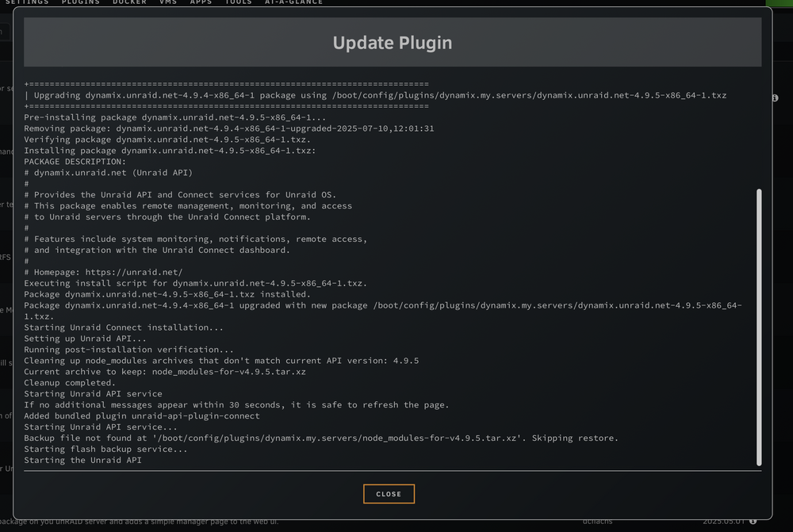
Task: Click 'and integration with the Unraid Connect dashboard' line
Action: (157, 251)
